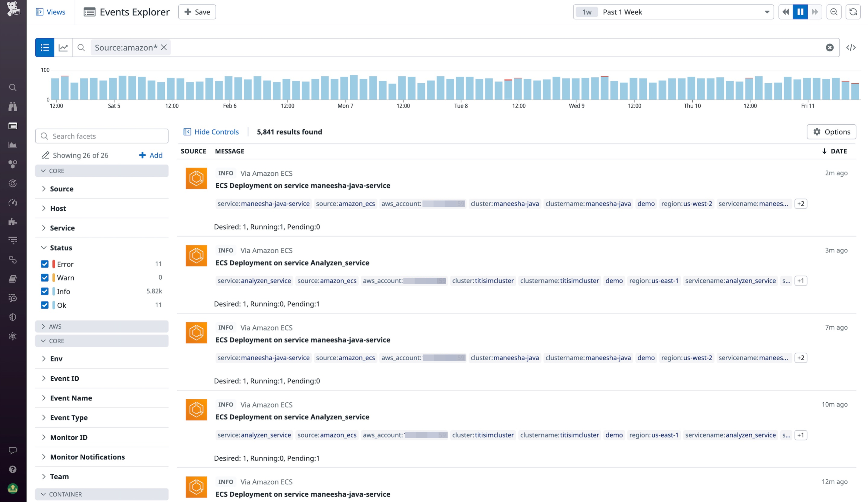Toggle the Ok status filter off
This screenshot has width=868, height=502.
(45, 305)
